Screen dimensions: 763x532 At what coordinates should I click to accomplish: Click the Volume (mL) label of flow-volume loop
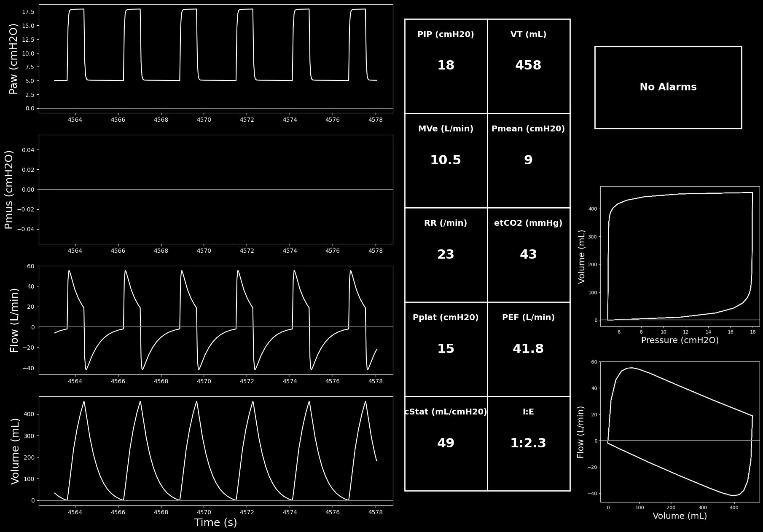click(x=680, y=516)
